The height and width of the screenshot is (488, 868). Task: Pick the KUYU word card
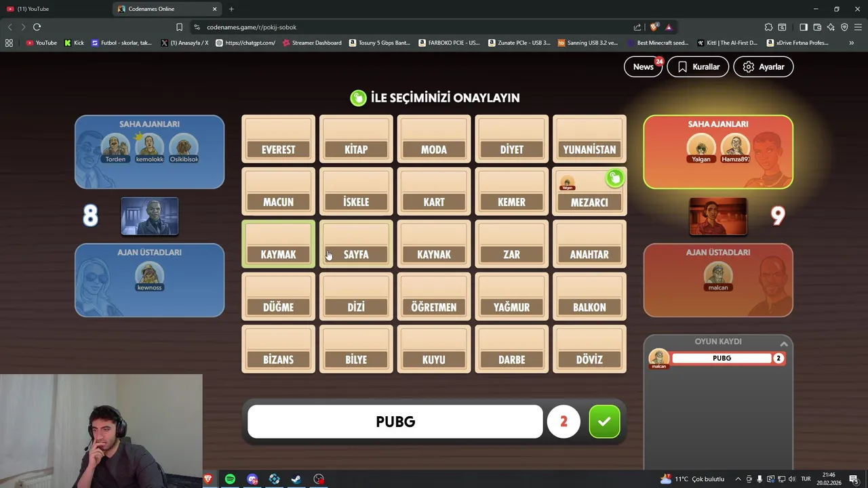pos(434,349)
